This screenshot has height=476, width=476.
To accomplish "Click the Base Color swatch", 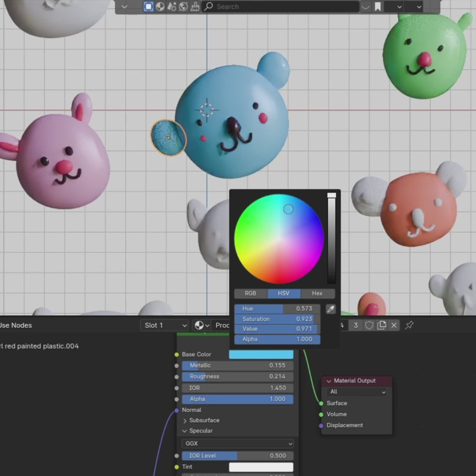I will pyautogui.click(x=261, y=354).
